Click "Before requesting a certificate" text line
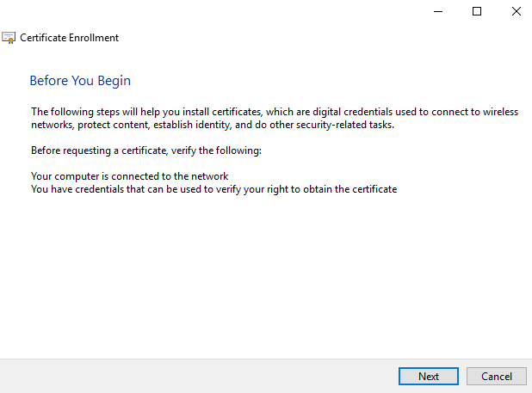Image resolution: width=532 pixels, height=393 pixels. coord(145,150)
